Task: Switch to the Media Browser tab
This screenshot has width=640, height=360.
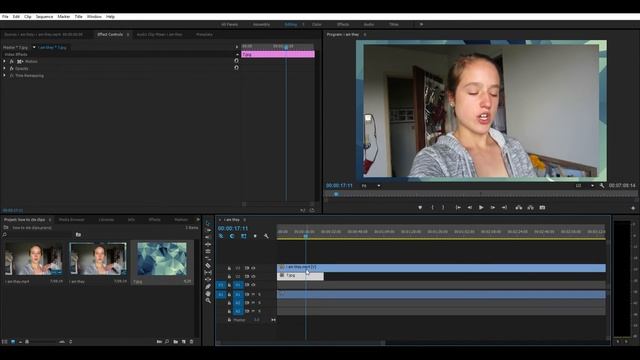Action: tap(71, 220)
